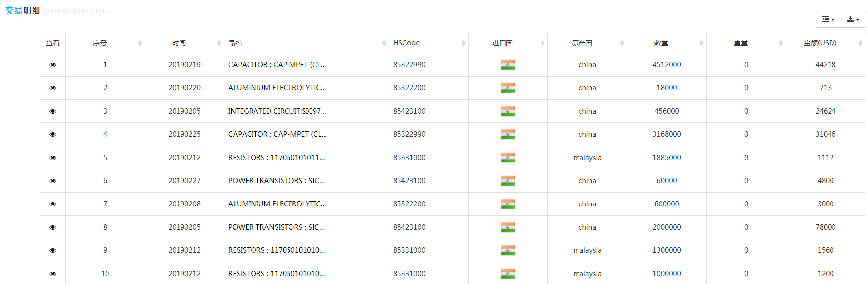The width and height of the screenshot is (868, 284).
Task: View details of row 3 integrated circuit
Action: pyautogui.click(x=53, y=111)
